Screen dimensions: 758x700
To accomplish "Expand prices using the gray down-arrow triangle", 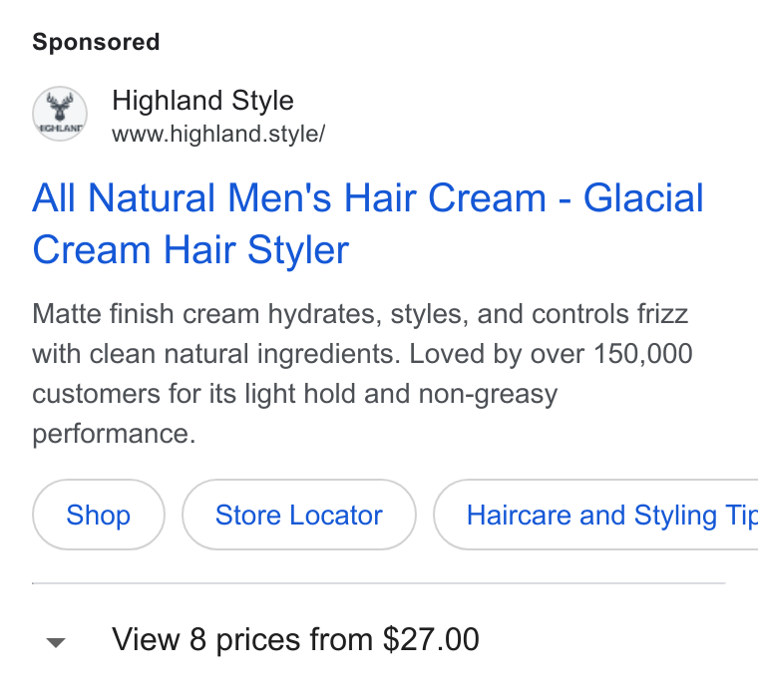I will coord(56,642).
